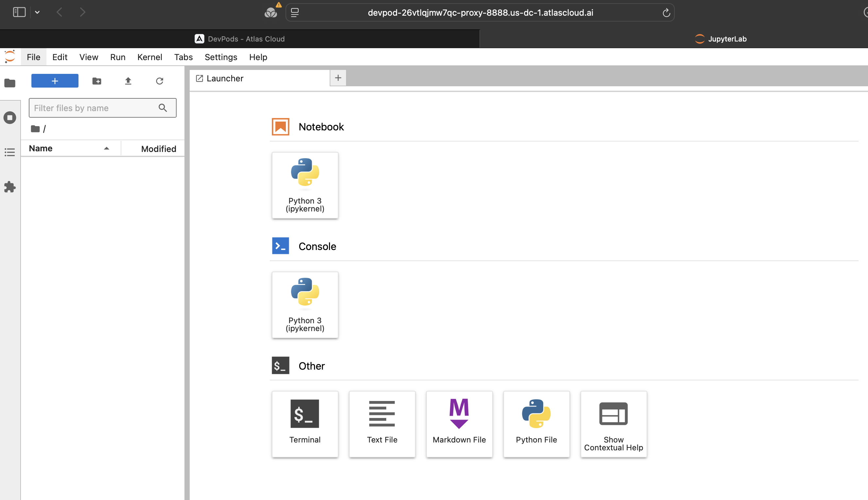The height and width of the screenshot is (500, 868).
Task: Click the Notebook section orange icon
Action: [280, 127]
